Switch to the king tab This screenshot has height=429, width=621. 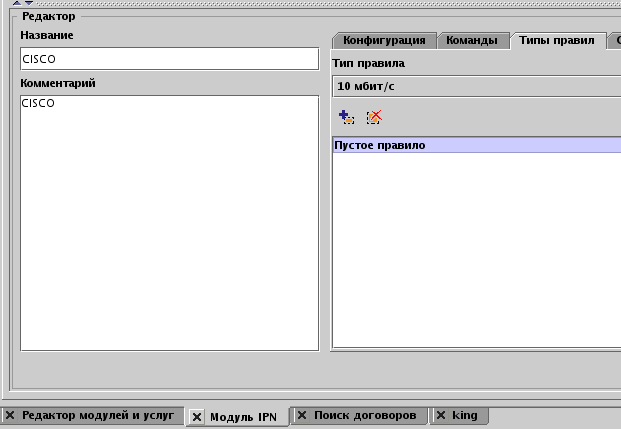[x=464, y=414]
